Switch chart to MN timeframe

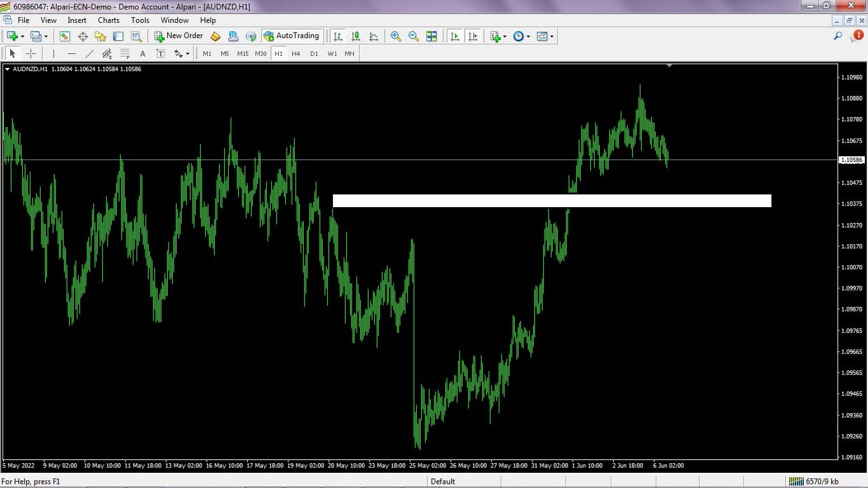[x=349, y=53]
